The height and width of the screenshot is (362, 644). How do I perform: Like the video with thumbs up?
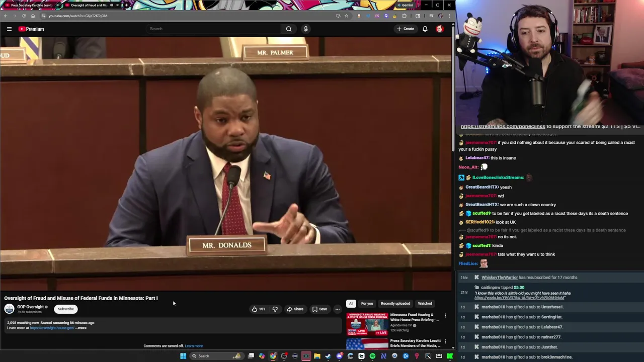(x=258, y=309)
